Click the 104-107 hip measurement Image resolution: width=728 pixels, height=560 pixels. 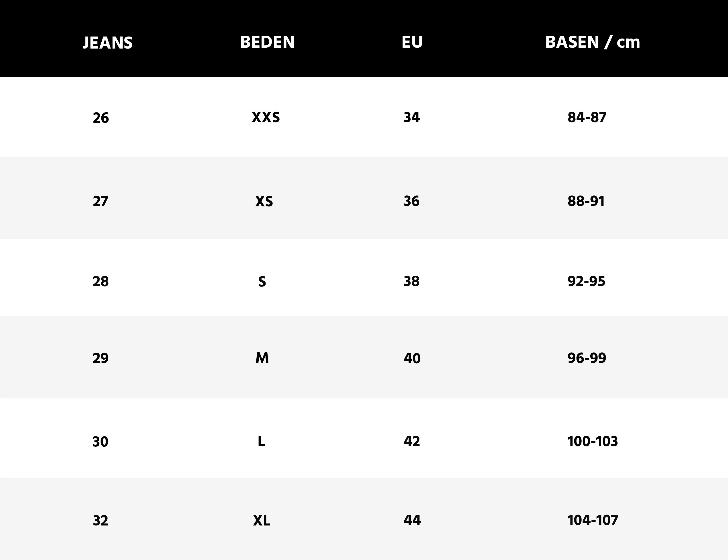pyautogui.click(x=593, y=520)
